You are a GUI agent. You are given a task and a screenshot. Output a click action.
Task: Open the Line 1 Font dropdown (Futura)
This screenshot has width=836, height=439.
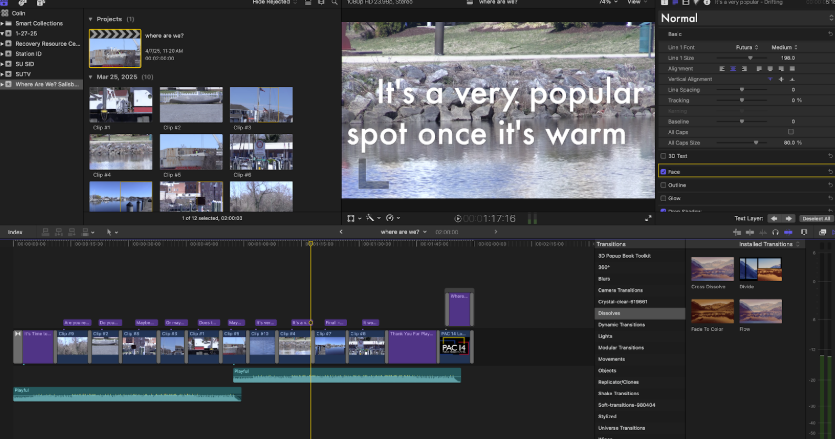(x=746, y=47)
